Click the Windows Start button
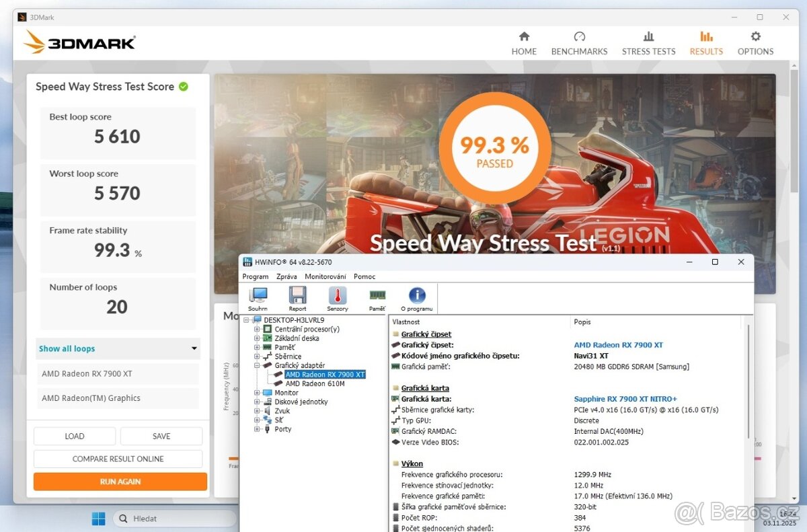 [98, 519]
